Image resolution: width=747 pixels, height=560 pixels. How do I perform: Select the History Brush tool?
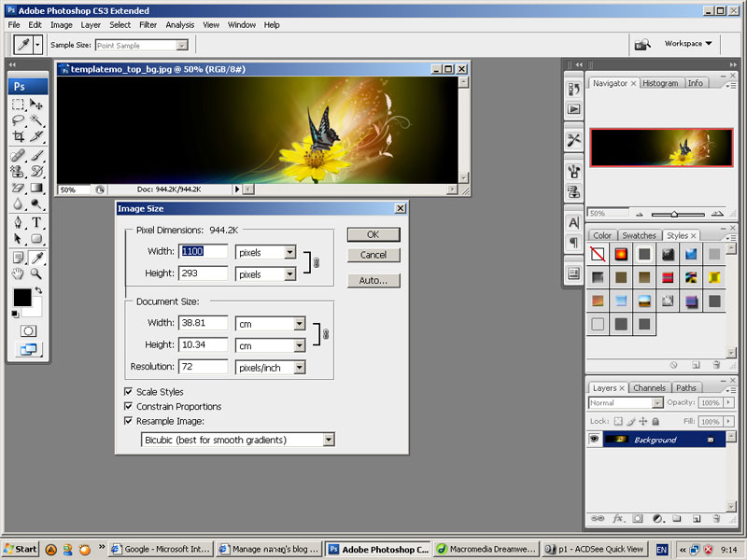click(x=36, y=171)
